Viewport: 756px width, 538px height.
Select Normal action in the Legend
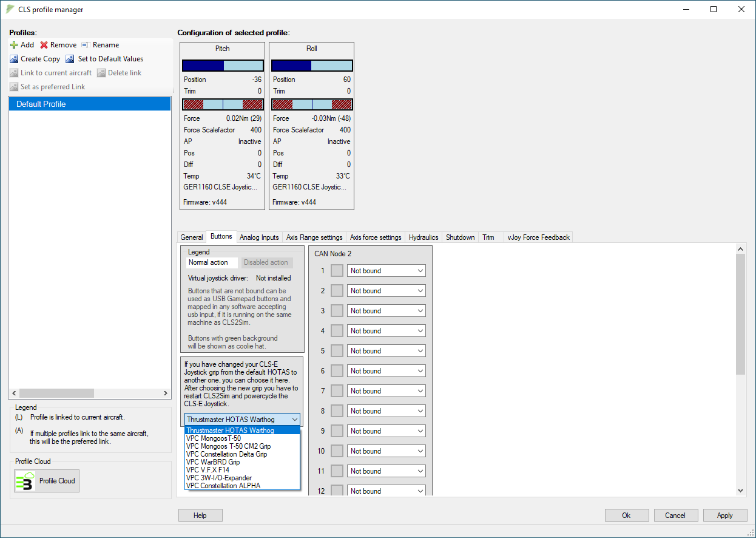coord(212,263)
